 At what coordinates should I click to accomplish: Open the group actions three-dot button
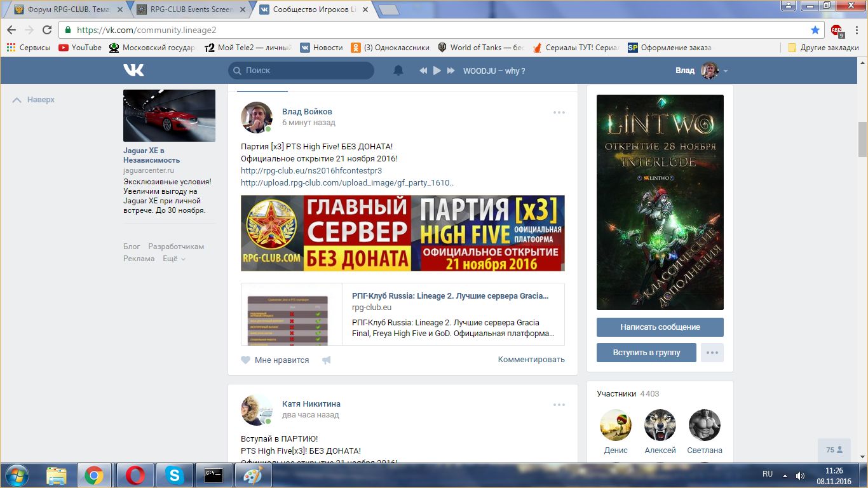[712, 353]
